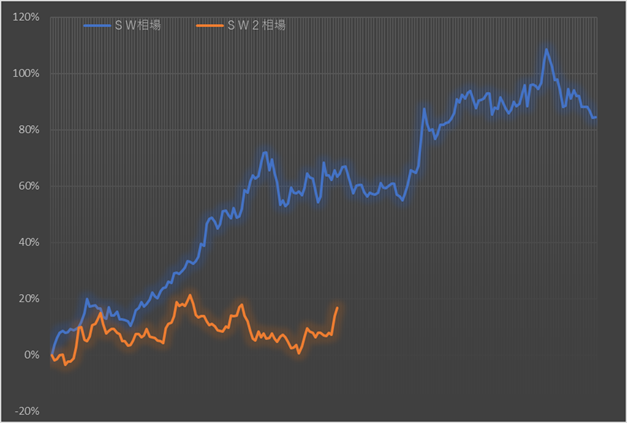627x423 pixels.
Task: Click the 80% y-axis label
Action: [x=29, y=130]
